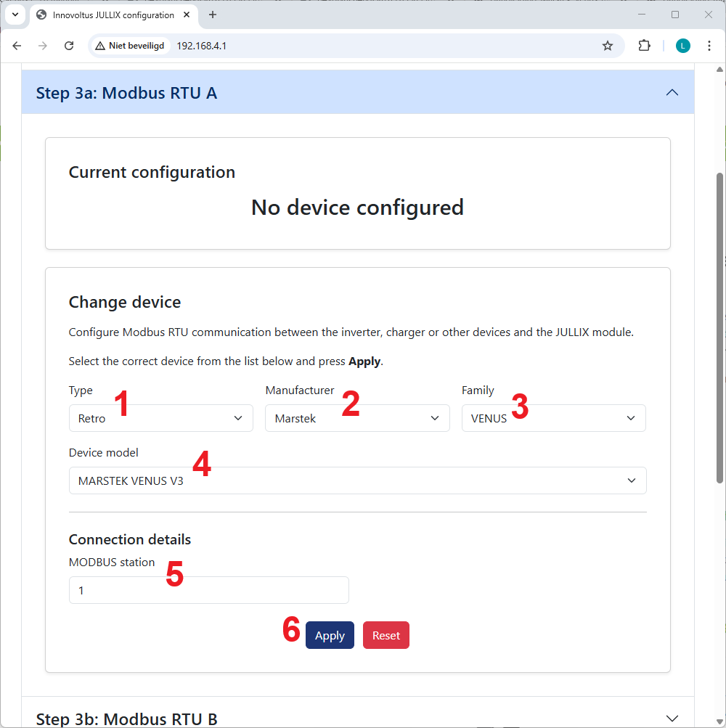Click the 'Niet beveiligd' security warning
The width and height of the screenshot is (726, 728).
(x=130, y=46)
